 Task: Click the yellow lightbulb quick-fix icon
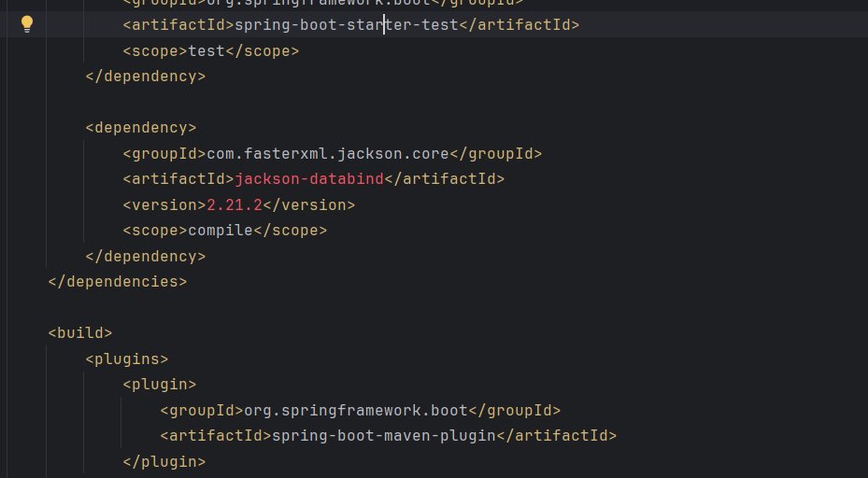pyautogui.click(x=27, y=24)
